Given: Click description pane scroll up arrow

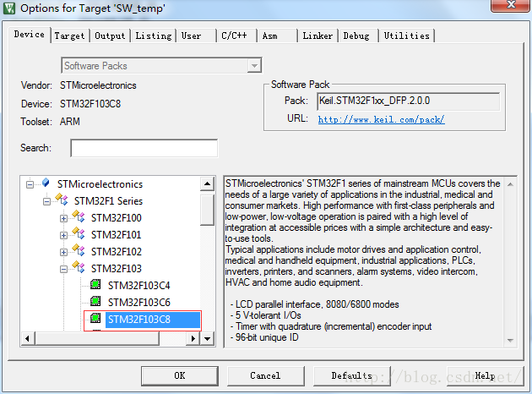Looking at the screenshot, I should (x=510, y=184).
